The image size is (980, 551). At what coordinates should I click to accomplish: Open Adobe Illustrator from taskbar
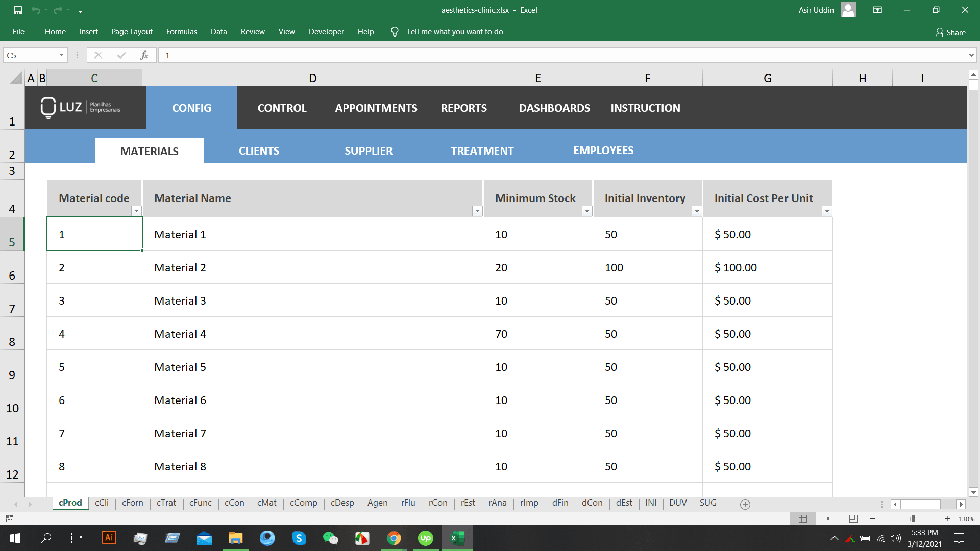point(109,538)
